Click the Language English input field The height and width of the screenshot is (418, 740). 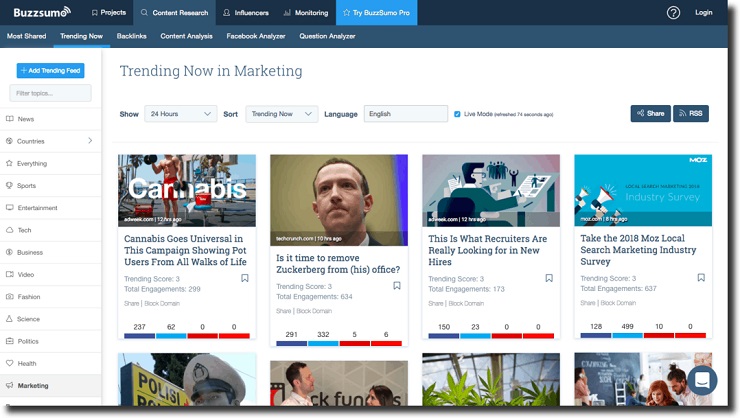point(405,114)
